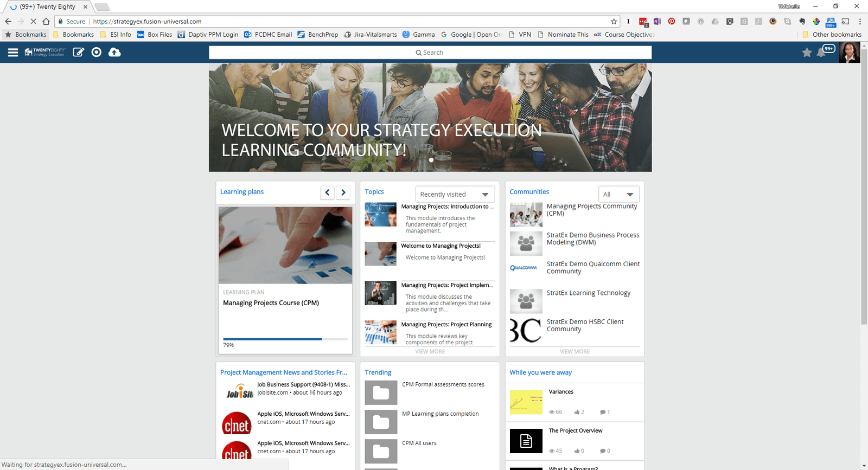The image size is (868, 470).
Task: Open notifications bell with 99+ badge
Action: click(x=822, y=53)
